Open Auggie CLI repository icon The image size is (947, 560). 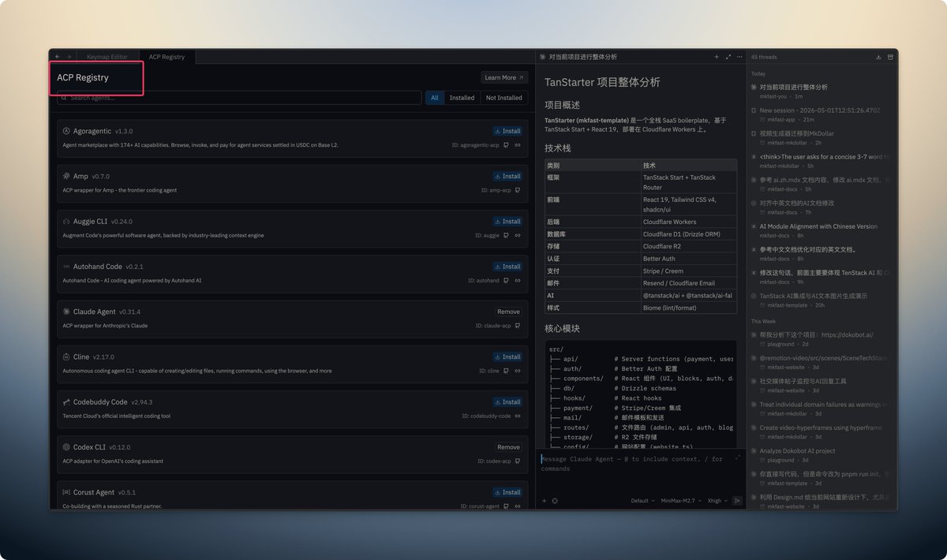506,235
